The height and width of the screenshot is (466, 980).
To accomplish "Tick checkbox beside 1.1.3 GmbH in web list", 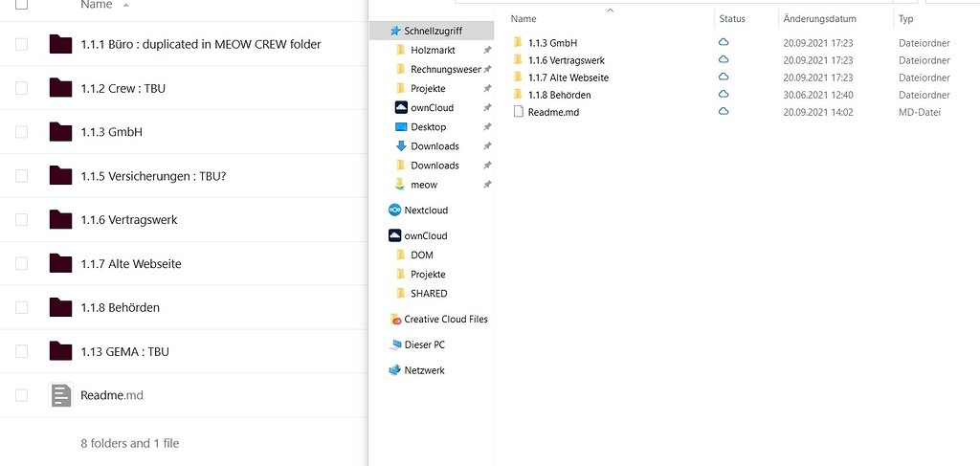I will [x=22, y=132].
